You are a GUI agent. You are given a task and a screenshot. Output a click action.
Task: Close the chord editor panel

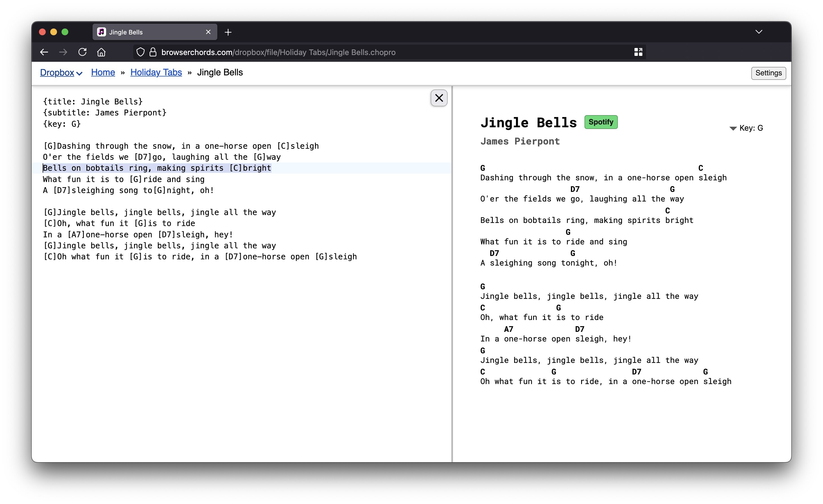click(439, 98)
